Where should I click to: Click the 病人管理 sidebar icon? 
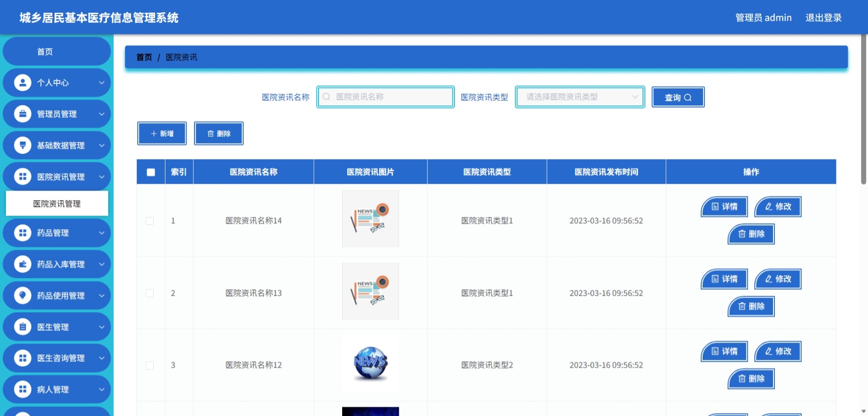pyautogui.click(x=23, y=389)
